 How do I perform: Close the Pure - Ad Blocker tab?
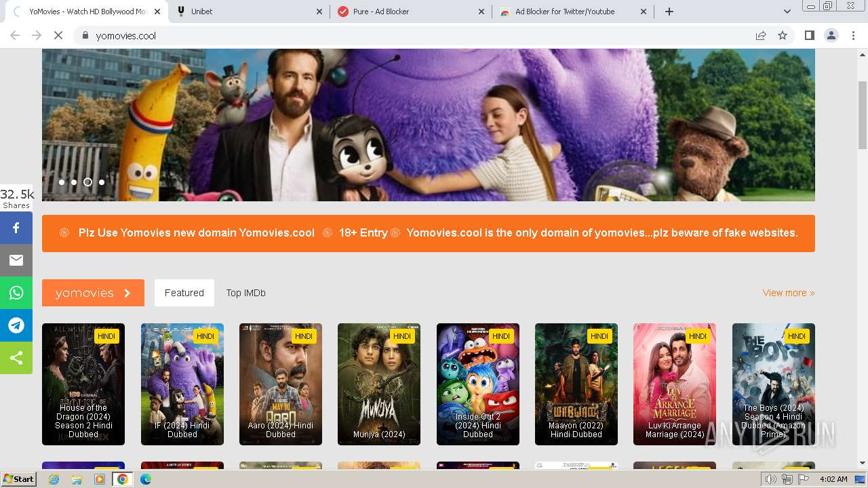coord(481,12)
